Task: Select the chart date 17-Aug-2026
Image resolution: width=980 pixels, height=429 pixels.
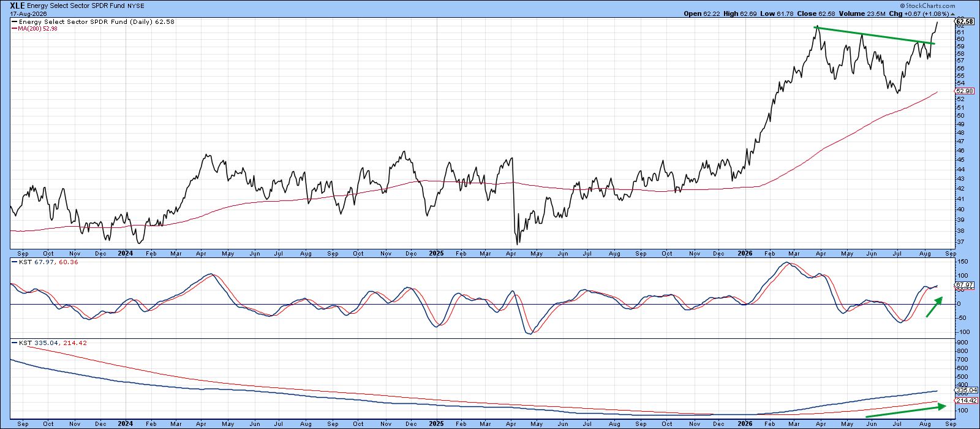Action: [x=28, y=13]
